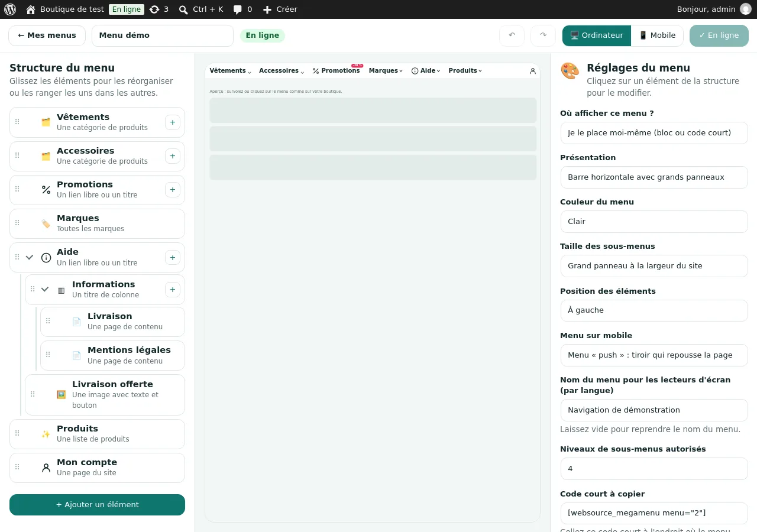
Task: Open the updates icon showing 3
Action: pyautogui.click(x=159, y=9)
